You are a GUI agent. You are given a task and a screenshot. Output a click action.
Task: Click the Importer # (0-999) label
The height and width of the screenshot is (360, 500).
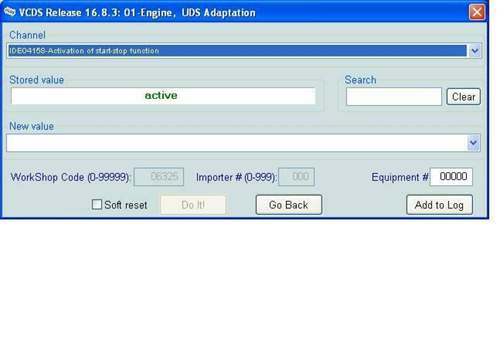(236, 177)
